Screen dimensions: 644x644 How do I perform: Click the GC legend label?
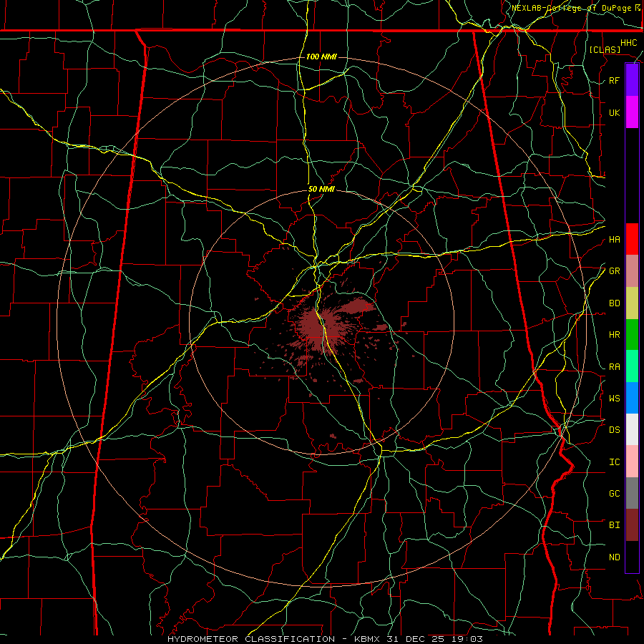(614, 493)
